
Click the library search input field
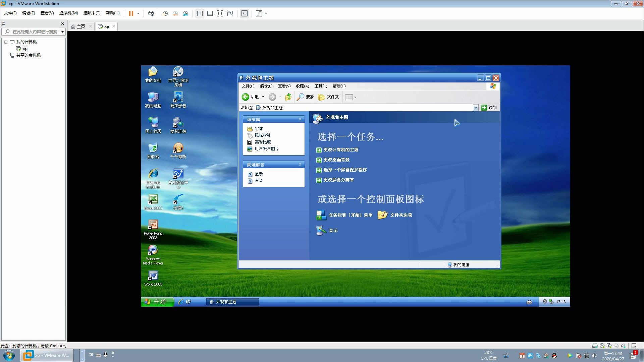(x=34, y=32)
